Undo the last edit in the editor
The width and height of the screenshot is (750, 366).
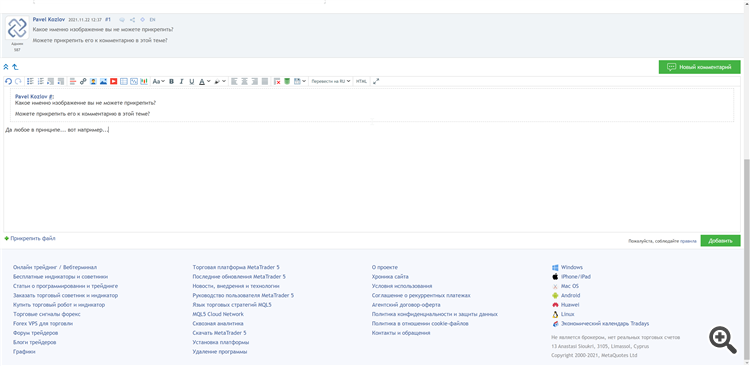click(9, 81)
